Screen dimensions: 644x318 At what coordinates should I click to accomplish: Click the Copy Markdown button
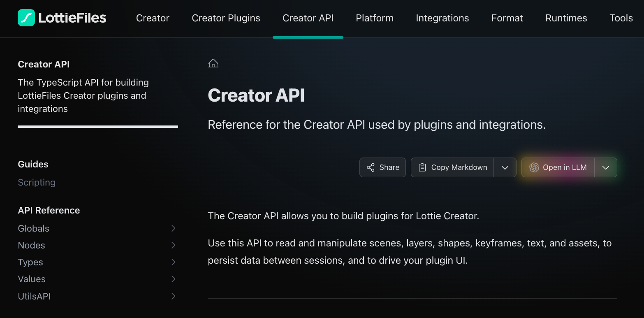pos(452,167)
